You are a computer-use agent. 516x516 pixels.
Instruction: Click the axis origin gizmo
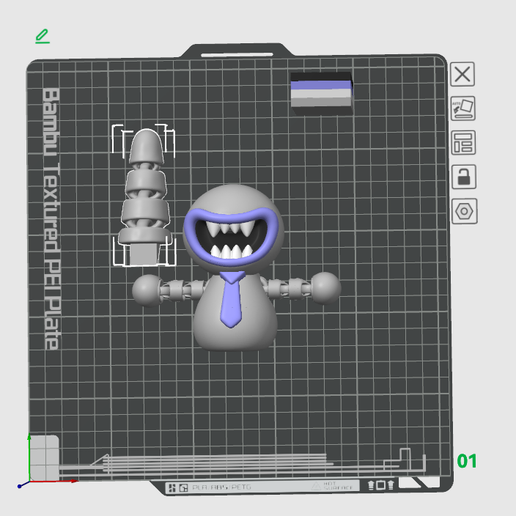click(29, 481)
